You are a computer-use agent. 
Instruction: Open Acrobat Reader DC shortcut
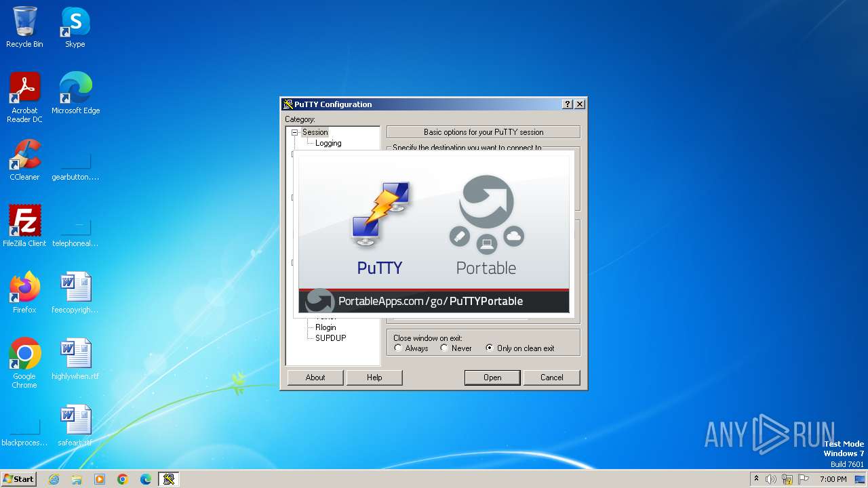(x=24, y=97)
